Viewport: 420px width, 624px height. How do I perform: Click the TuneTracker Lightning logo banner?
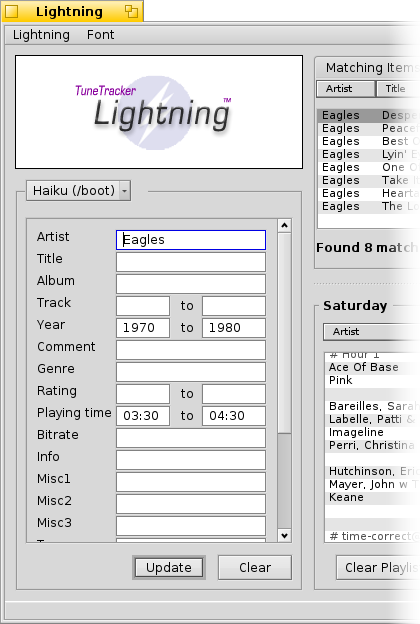coord(159,112)
